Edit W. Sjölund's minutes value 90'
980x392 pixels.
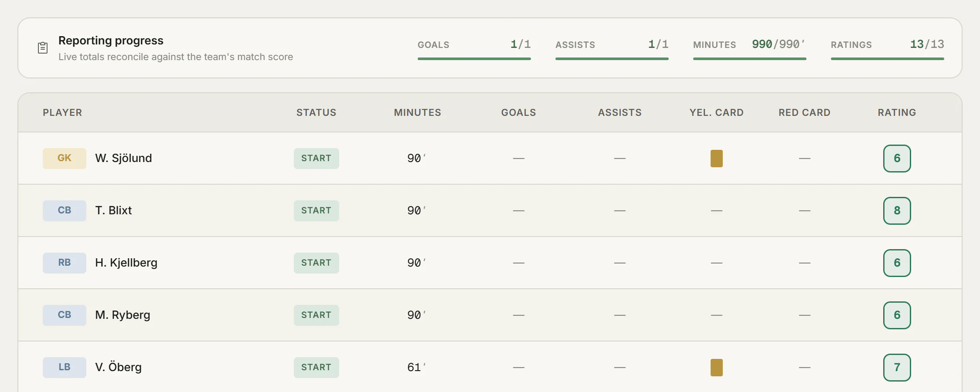click(x=417, y=158)
